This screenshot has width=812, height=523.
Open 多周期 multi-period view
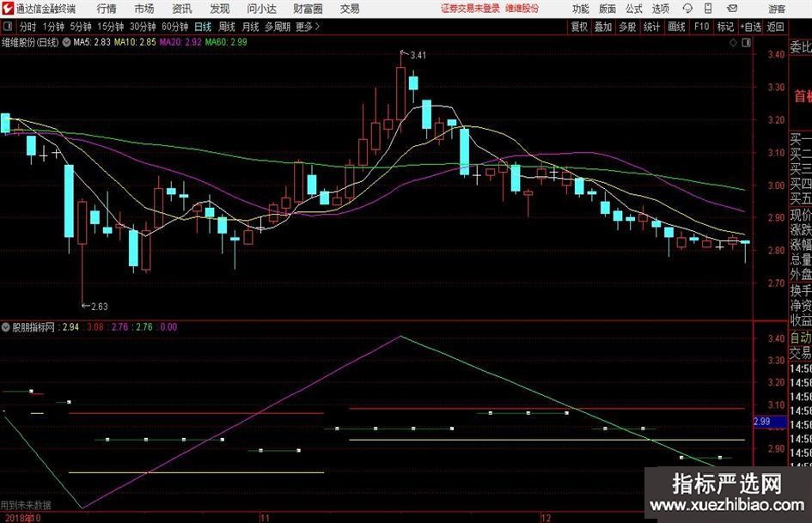278,27
